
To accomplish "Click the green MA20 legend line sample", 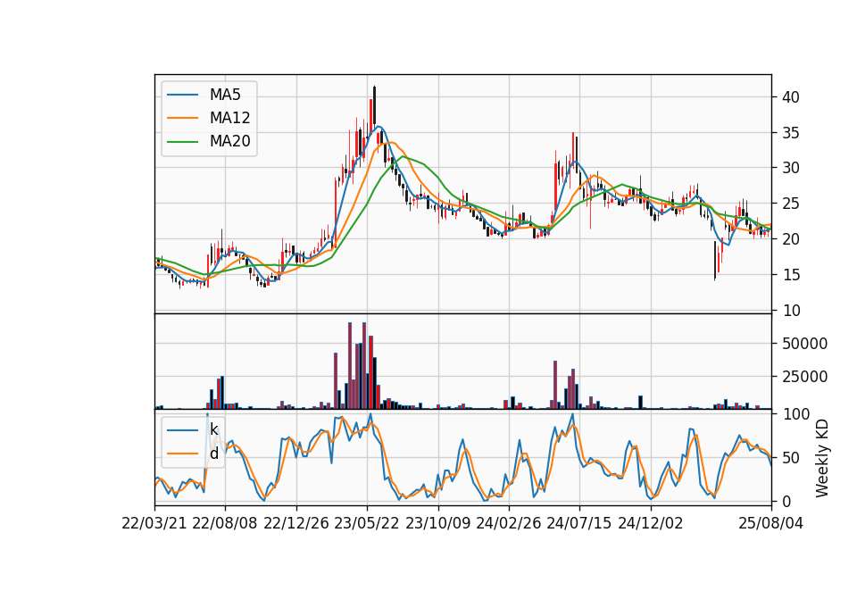I will (182, 142).
